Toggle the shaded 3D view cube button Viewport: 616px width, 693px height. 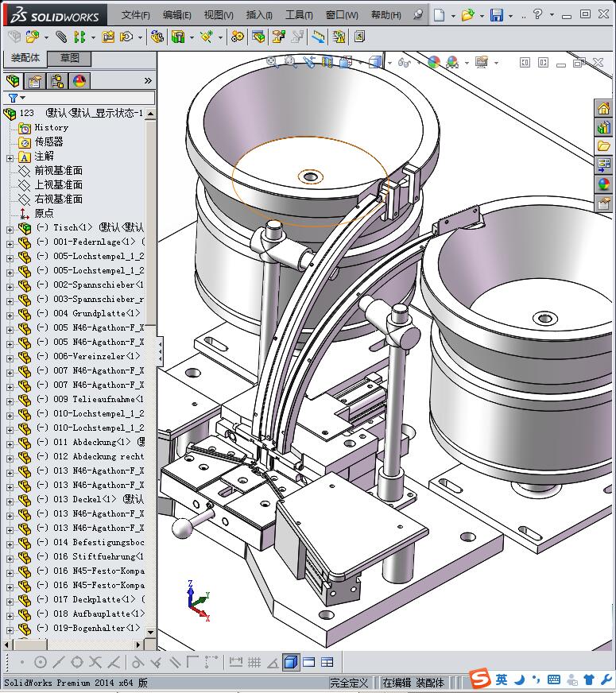tap(291, 662)
